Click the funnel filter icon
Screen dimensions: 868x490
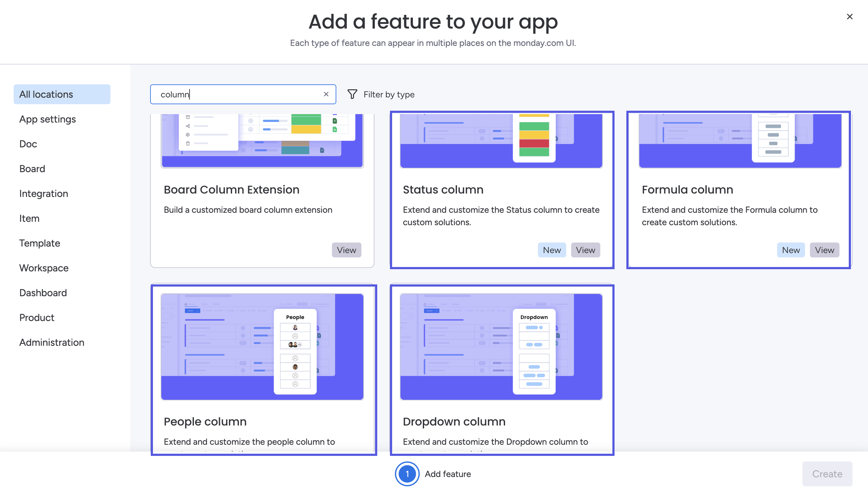point(352,94)
